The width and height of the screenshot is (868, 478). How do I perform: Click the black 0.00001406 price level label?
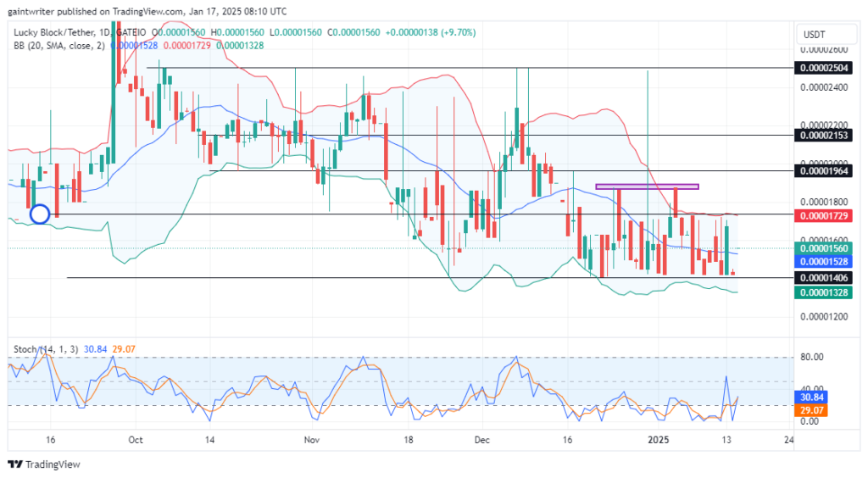point(824,278)
